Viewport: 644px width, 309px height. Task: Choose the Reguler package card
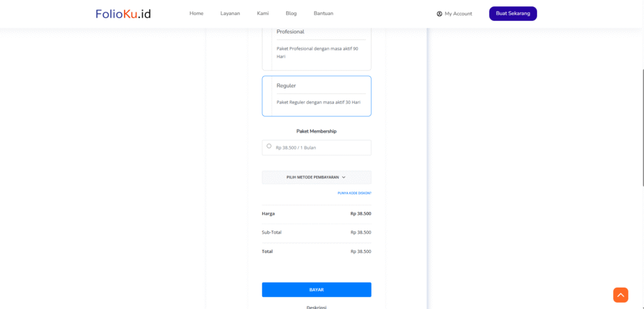tap(316, 96)
